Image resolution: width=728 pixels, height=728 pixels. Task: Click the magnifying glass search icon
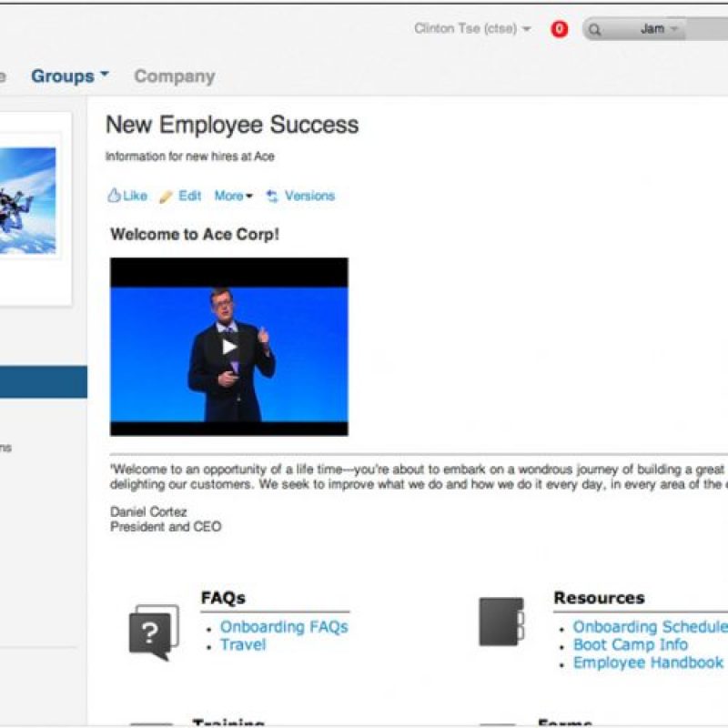pos(594,29)
